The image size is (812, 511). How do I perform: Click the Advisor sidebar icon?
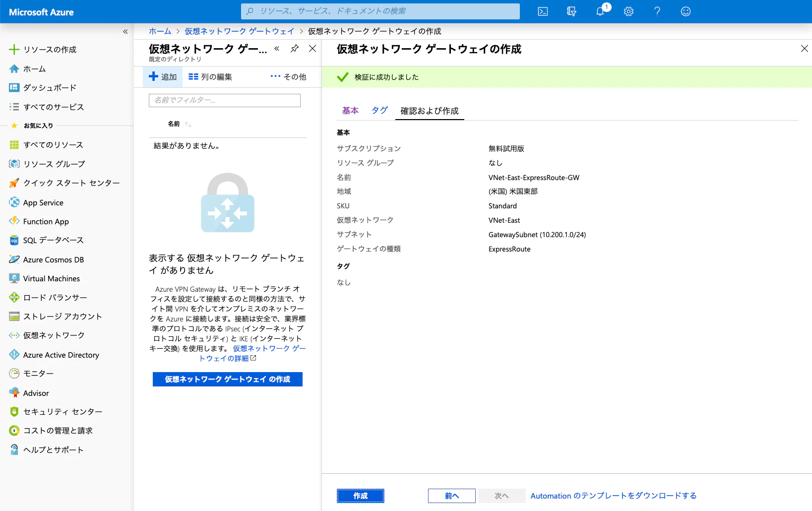pos(14,393)
